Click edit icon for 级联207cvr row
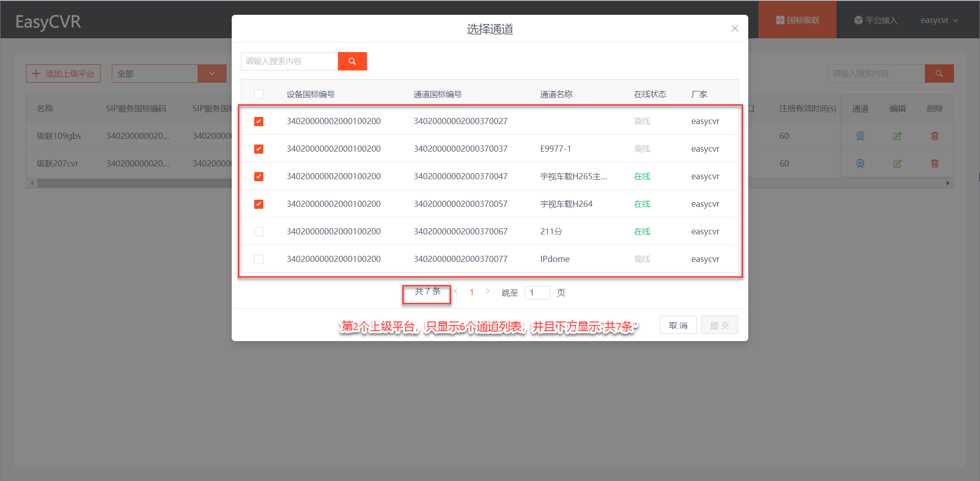This screenshot has width=980, height=481. (897, 163)
